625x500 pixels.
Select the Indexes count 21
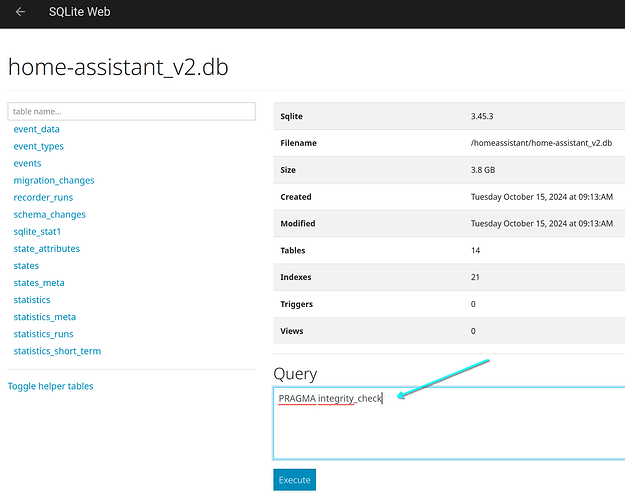(475, 277)
